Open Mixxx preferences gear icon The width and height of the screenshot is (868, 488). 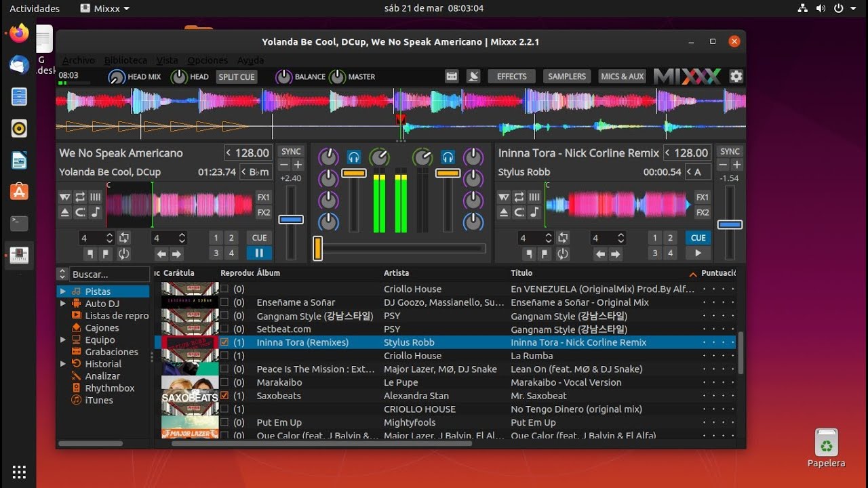pos(736,77)
